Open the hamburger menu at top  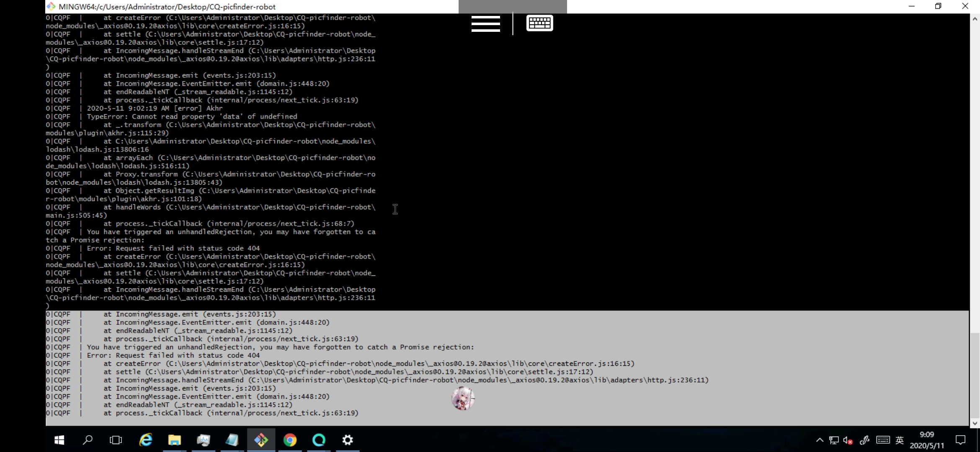coord(485,24)
